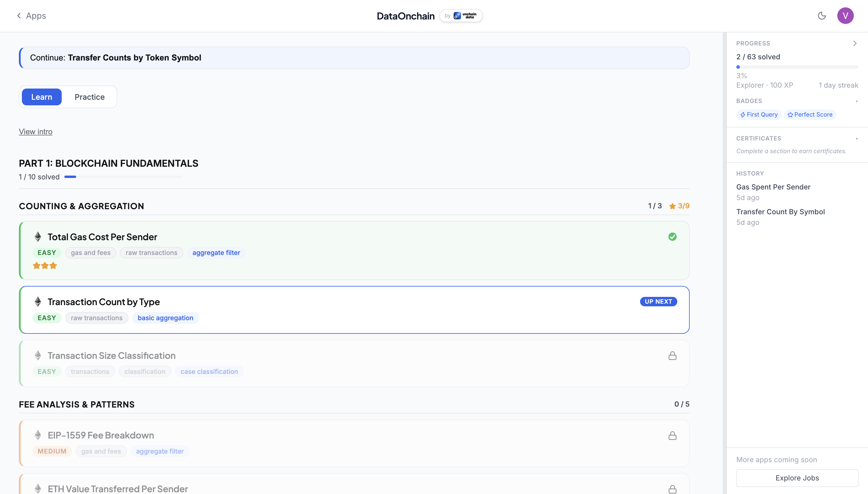Click the sidebar vertical scrollbar divider
This screenshot has height=494, width=868.
(x=725, y=263)
